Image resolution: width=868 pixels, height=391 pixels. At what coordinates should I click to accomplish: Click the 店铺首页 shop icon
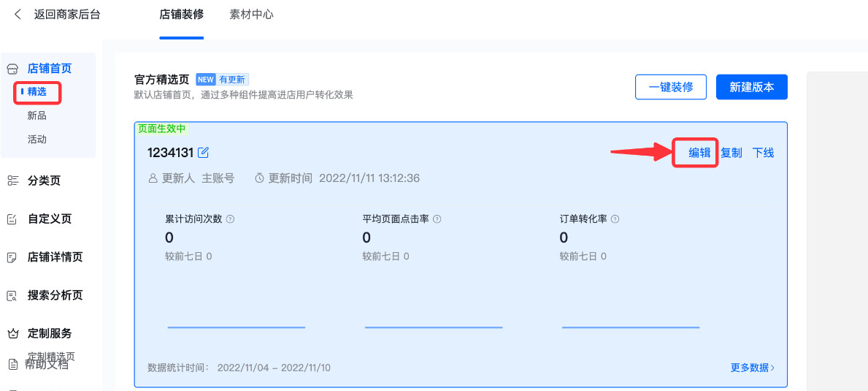pos(12,69)
